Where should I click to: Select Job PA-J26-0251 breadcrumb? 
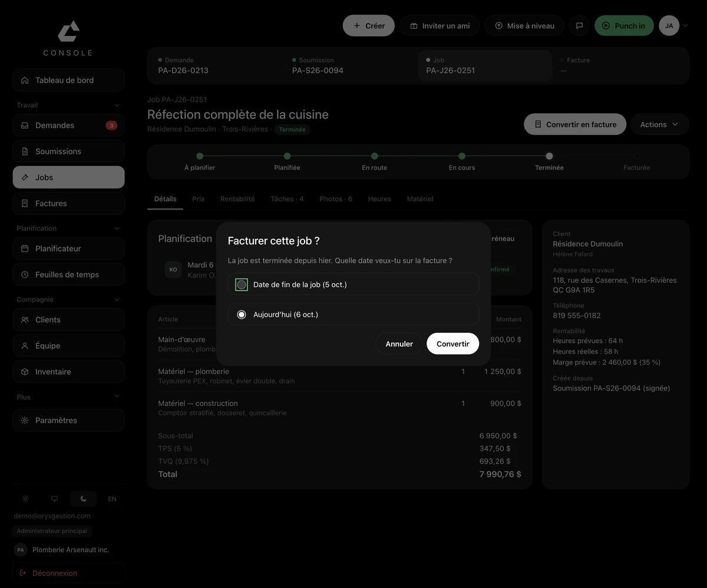[485, 65]
